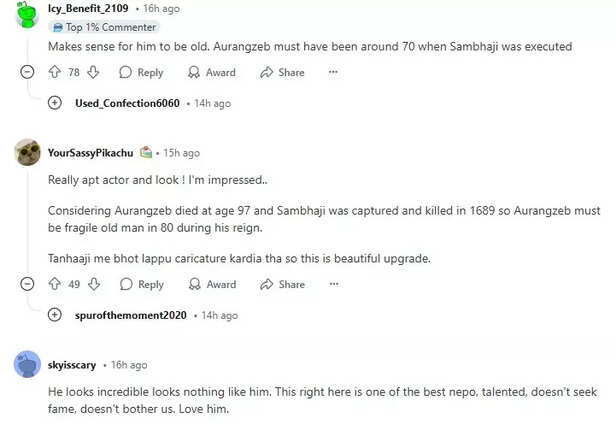This screenshot has height=424, width=616.
Task: Upvote Icy_Benefit_2109's comment
Action: (54, 72)
